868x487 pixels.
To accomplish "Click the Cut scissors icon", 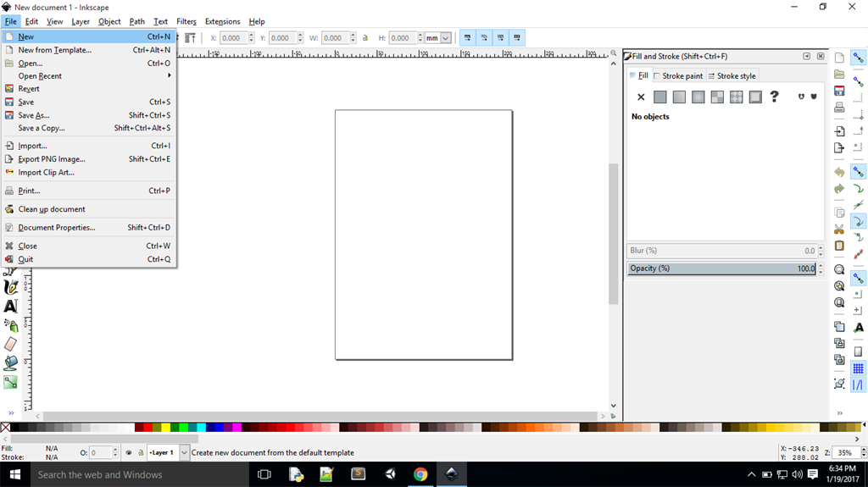I will pos(839,230).
